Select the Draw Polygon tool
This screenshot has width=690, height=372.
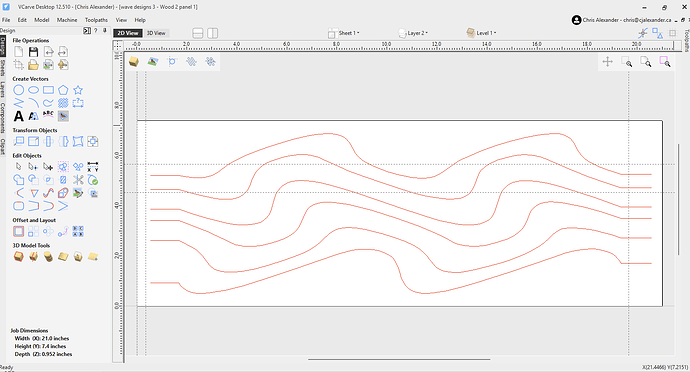[x=63, y=90]
